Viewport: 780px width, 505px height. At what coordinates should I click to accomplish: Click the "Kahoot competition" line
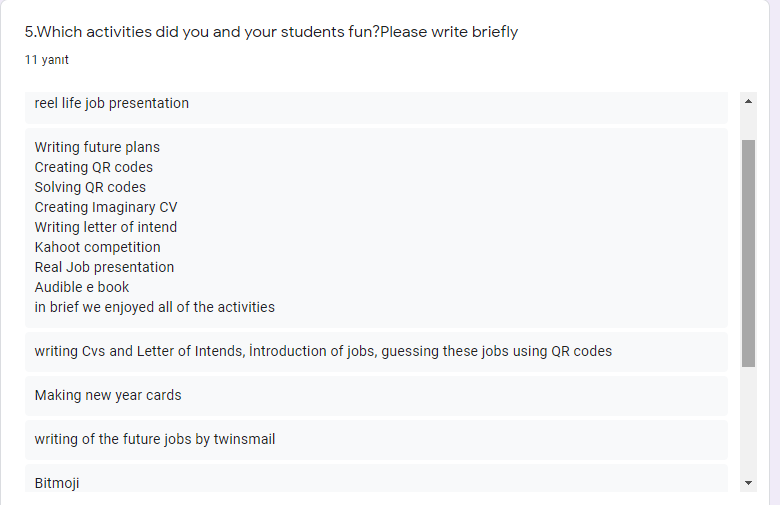[97, 247]
